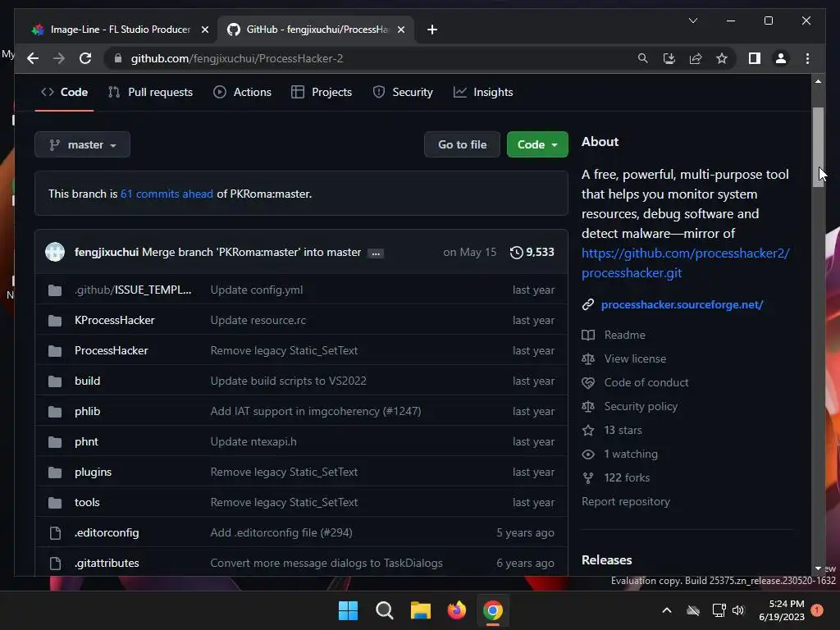840x630 pixels.
Task: Switch to Image-Line FL Studio Producer tab
Action: point(120,30)
